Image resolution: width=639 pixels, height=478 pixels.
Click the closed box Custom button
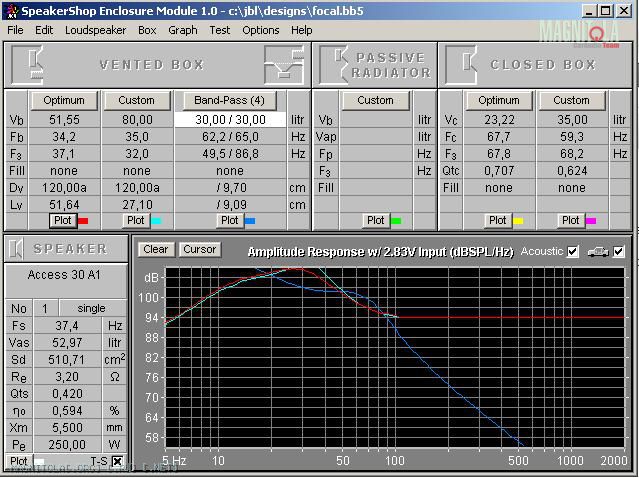[571, 101]
